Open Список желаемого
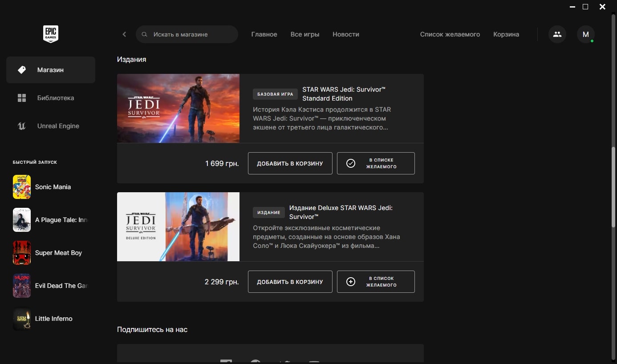617x364 pixels. pos(450,34)
